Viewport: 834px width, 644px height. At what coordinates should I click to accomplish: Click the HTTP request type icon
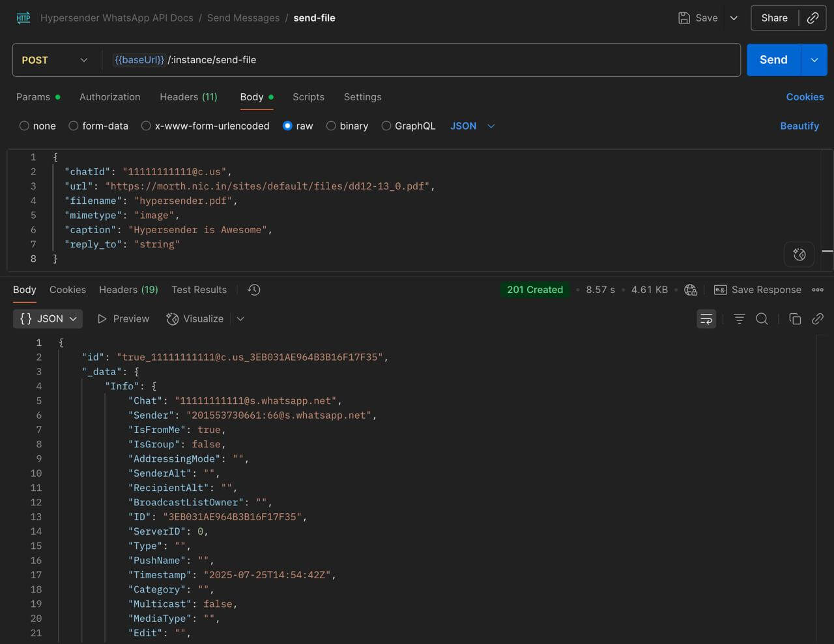(23, 18)
